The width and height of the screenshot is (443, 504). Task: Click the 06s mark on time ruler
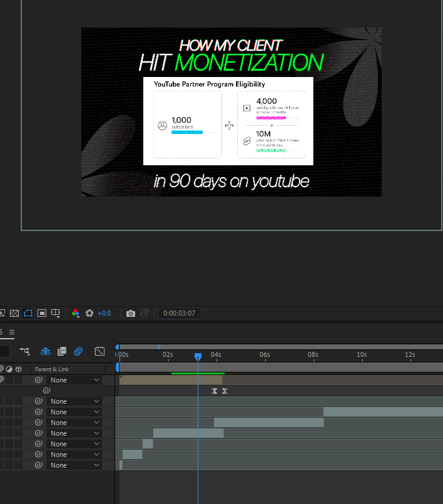tap(265, 354)
